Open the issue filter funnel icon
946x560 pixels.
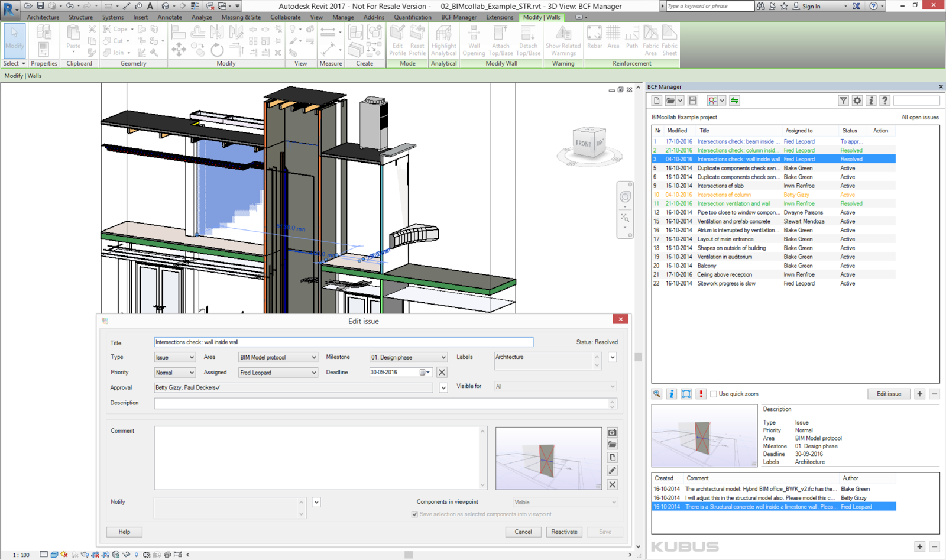tap(843, 100)
